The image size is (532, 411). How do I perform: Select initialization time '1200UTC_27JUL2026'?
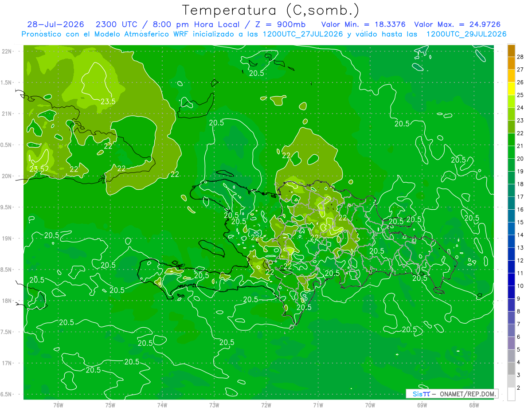pyautogui.click(x=303, y=34)
